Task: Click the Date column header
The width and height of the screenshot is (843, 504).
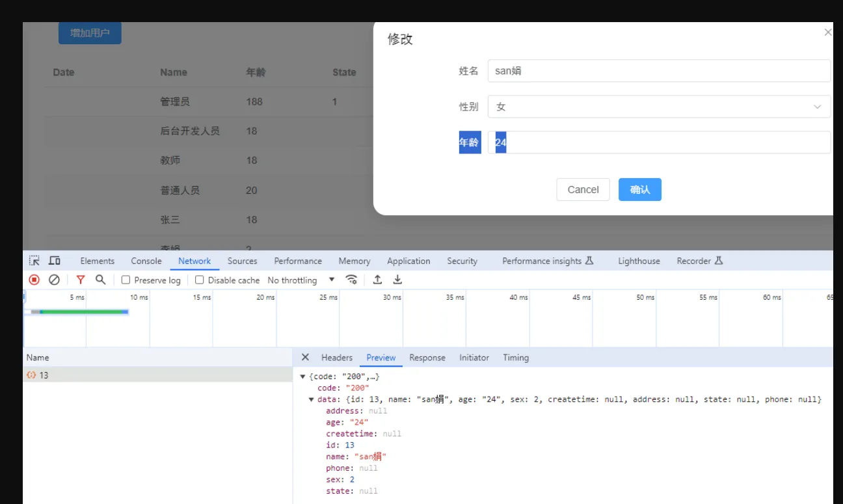Action: pos(64,72)
